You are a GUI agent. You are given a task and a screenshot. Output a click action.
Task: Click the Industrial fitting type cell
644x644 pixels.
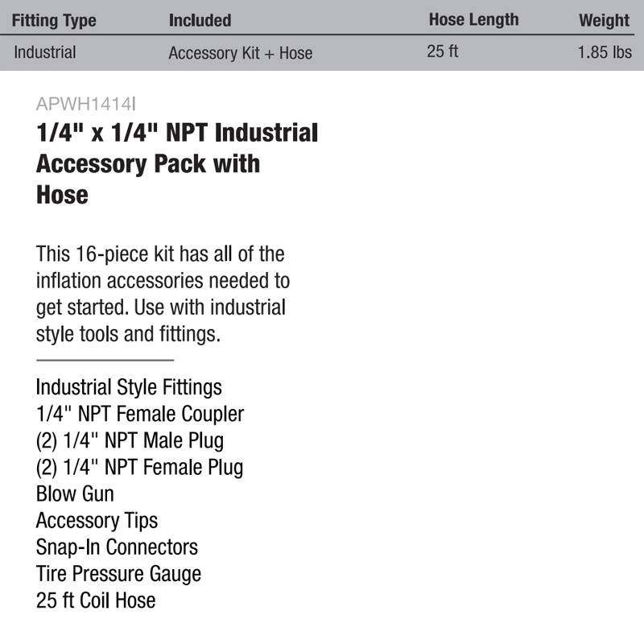click(45, 52)
